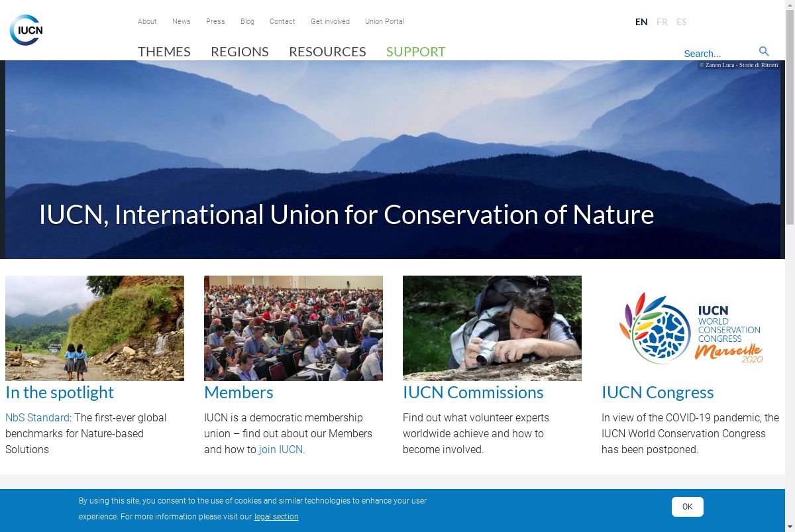This screenshot has height=532, width=795.
Task: Open the Press link
Action: tap(215, 21)
